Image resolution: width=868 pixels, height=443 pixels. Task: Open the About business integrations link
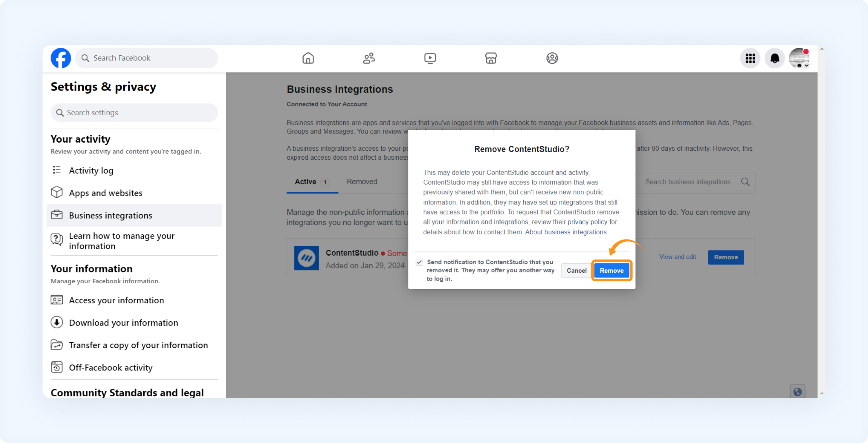(566, 232)
